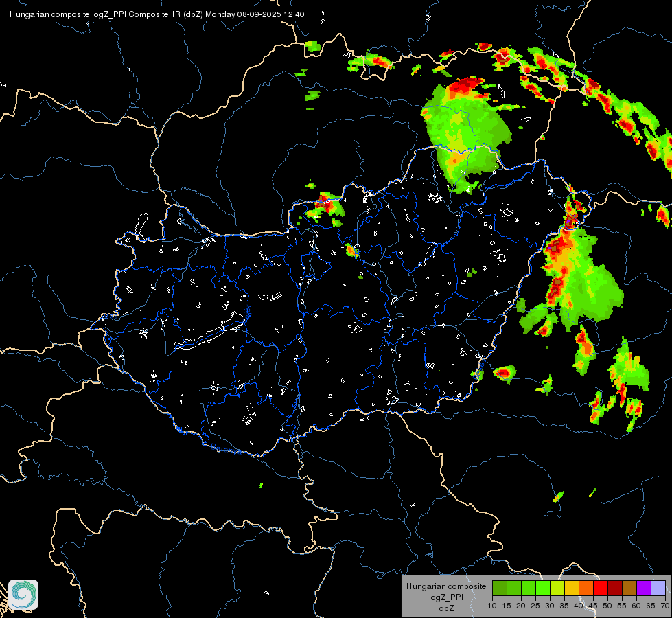
Task: Click the legend scale value '40'
Action: [579, 606]
